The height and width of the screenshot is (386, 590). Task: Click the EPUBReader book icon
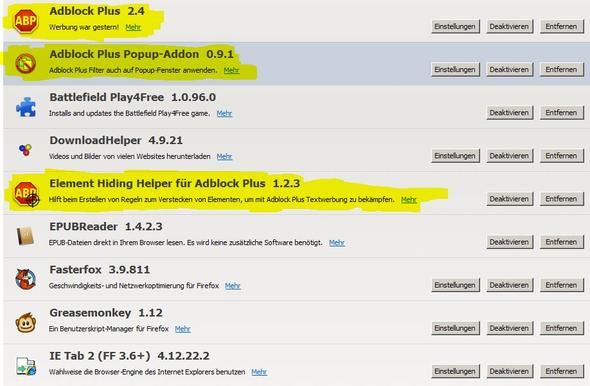(x=25, y=236)
